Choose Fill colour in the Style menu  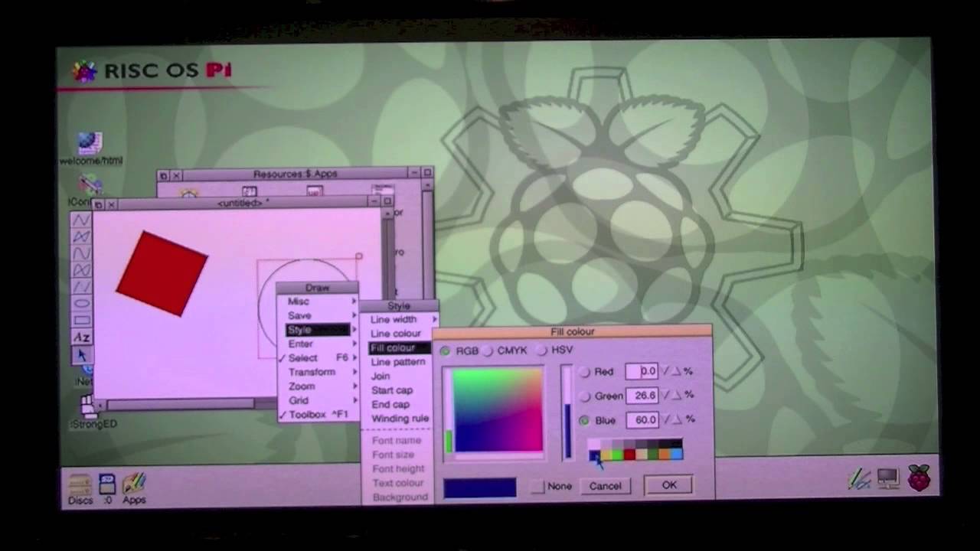(x=399, y=347)
